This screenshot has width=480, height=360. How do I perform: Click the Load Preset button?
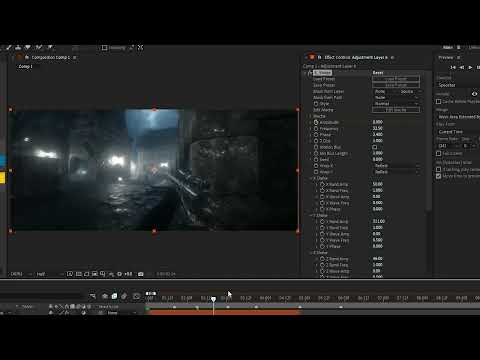[x=396, y=79]
